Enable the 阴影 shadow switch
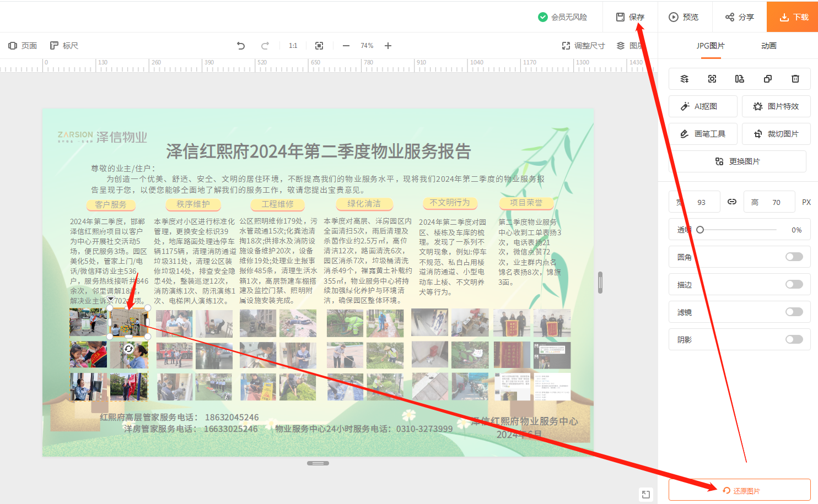Viewport: 818px width, 504px height. point(794,339)
